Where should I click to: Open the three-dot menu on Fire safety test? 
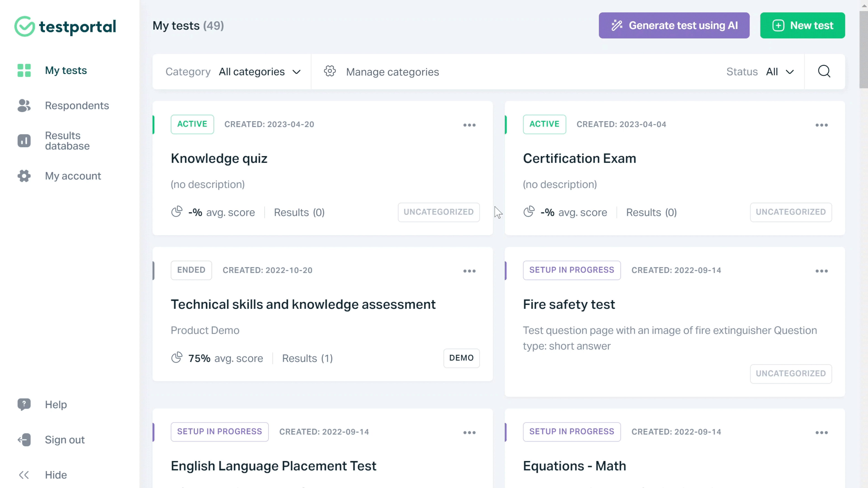coord(821,271)
